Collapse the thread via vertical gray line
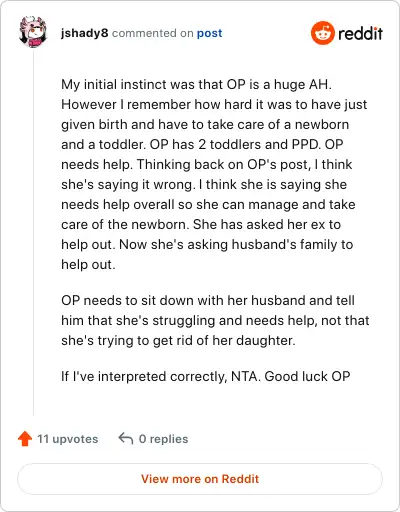 click(x=33, y=232)
